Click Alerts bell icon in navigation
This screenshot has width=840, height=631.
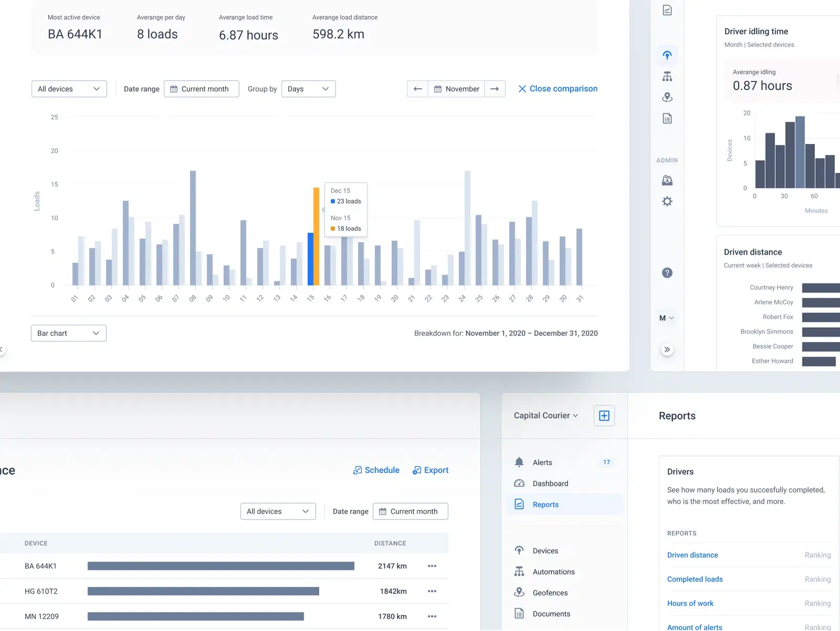click(519, 462)
